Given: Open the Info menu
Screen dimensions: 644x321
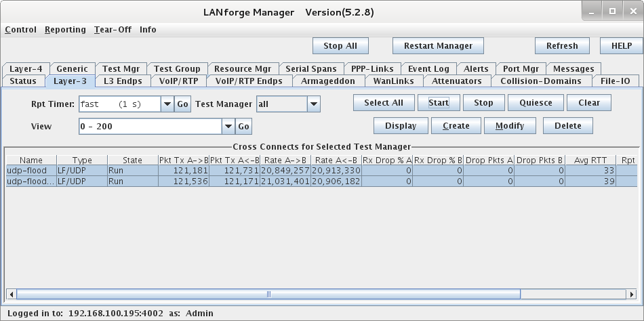Looking at the screenshot, I should pyautogui.click(x=148, y=30).
